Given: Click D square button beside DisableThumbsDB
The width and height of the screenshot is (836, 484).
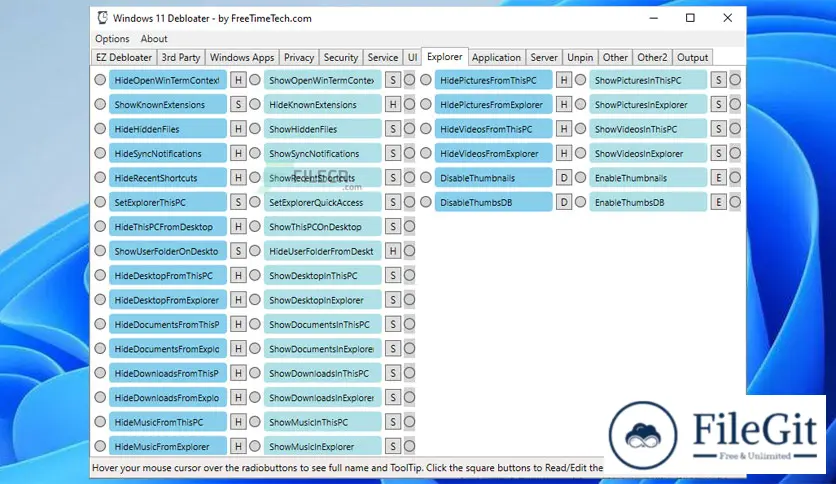Looking at the screenshot, I should (564, 203).
